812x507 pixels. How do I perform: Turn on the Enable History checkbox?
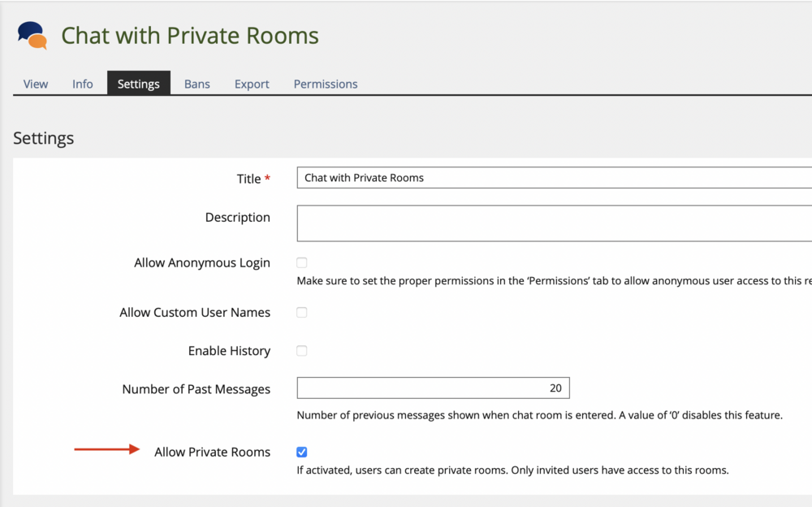point(302,351)
